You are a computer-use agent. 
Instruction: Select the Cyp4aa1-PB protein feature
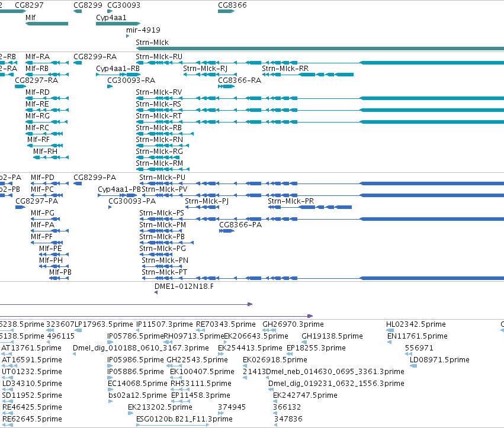118,195
